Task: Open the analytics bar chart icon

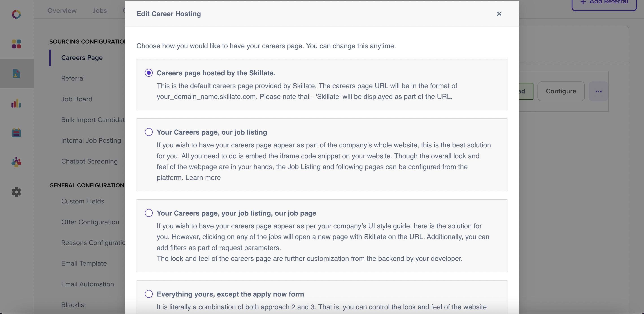Action: pos(16,103)
